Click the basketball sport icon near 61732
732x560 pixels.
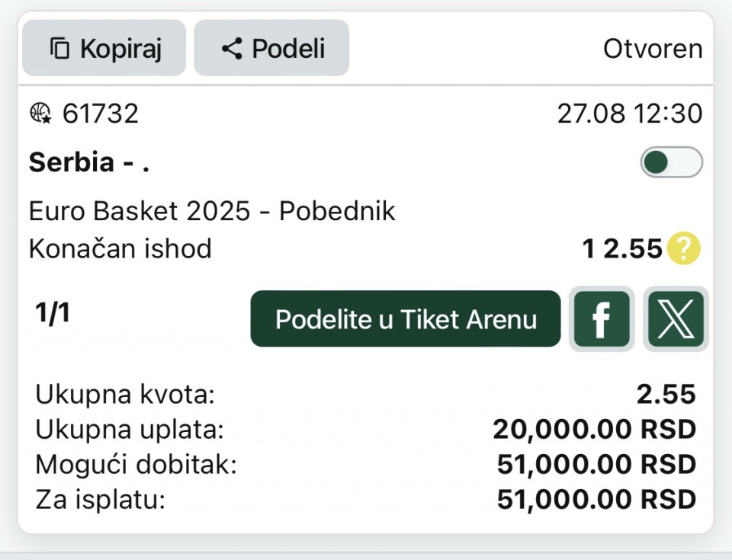(x=40, y=113)
